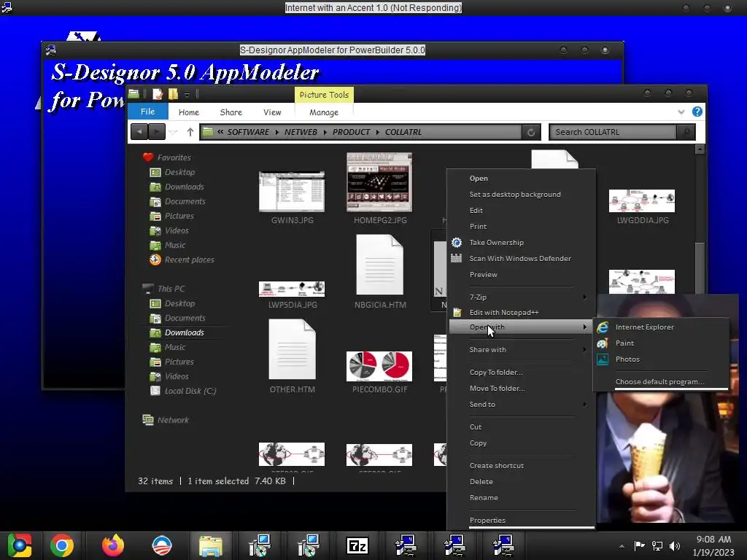
Task: Switch to the View ribbon tab
Action: point(272,112)
